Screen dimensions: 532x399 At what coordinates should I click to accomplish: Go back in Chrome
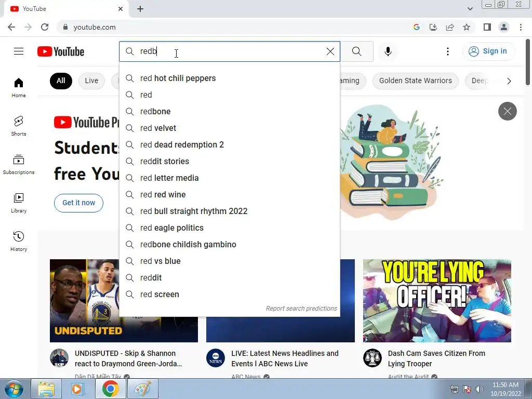click(x=11, y=27)
